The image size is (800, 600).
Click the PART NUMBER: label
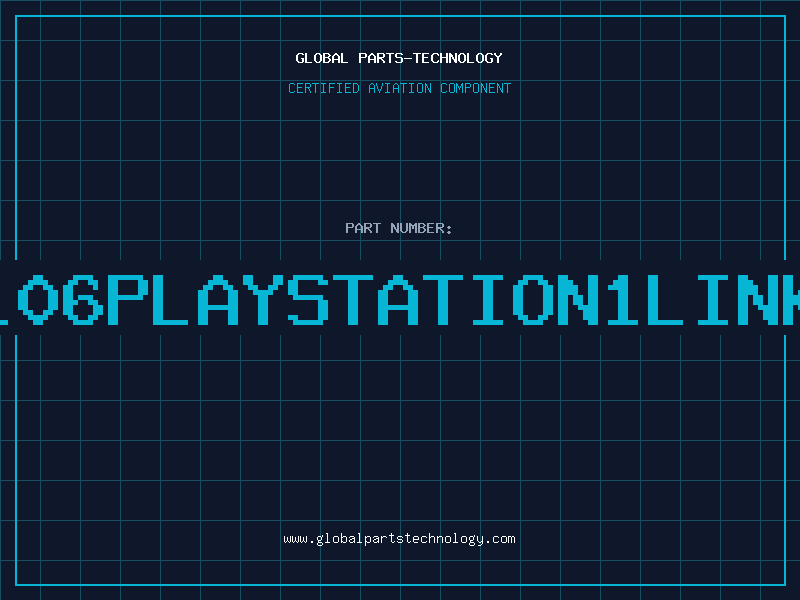[398, 228]
